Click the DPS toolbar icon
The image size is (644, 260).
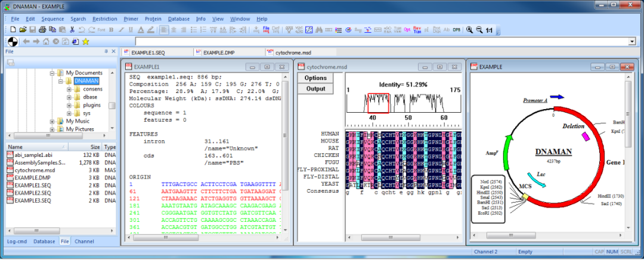(x=456, y=29)
